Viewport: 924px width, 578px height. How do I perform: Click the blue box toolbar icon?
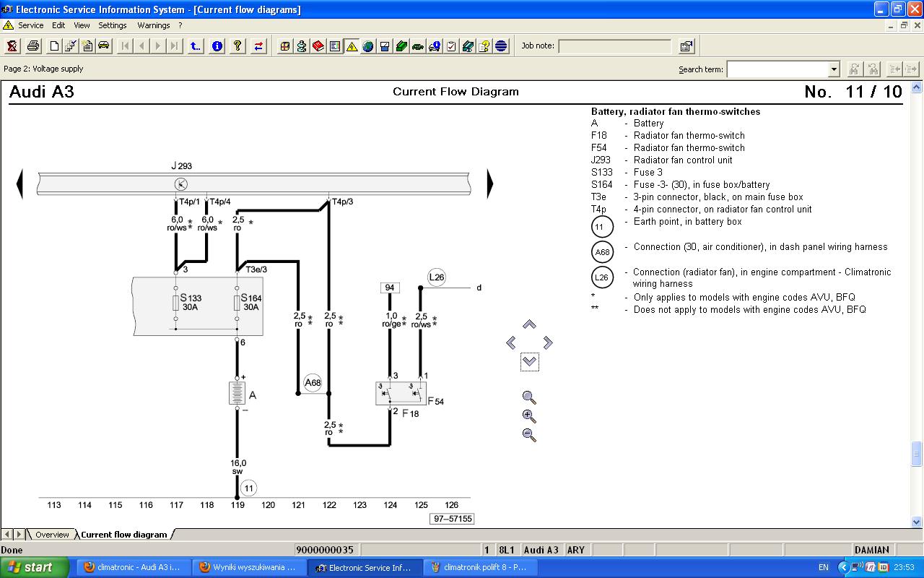click(385, 46)
